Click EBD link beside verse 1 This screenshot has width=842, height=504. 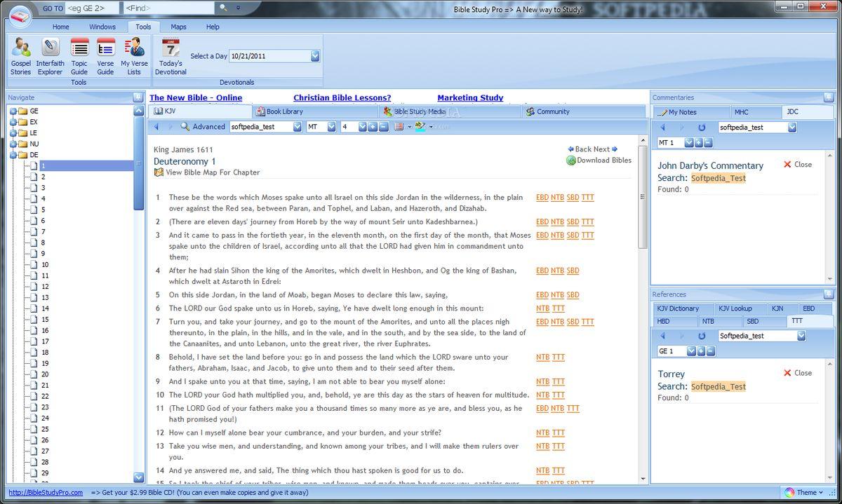[542, 198]
